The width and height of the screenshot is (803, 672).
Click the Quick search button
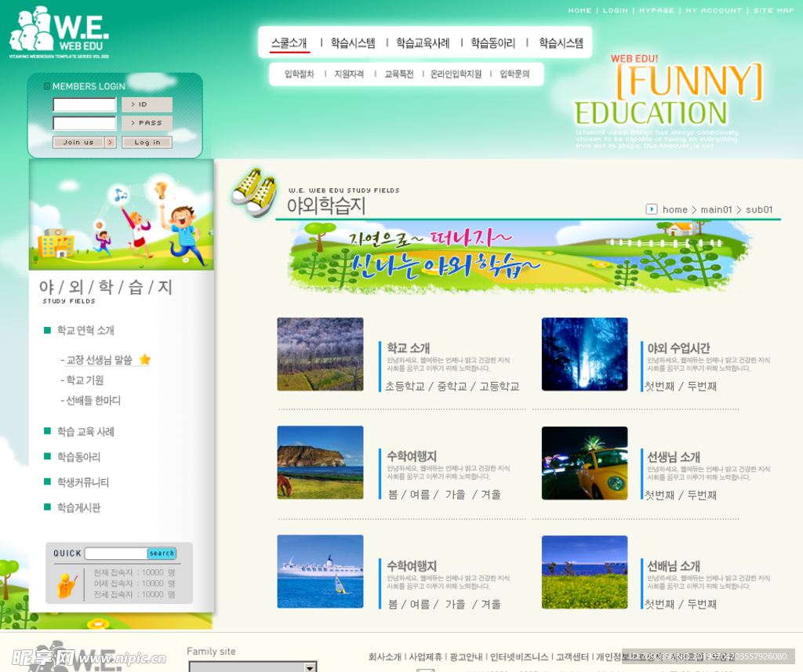162,554
